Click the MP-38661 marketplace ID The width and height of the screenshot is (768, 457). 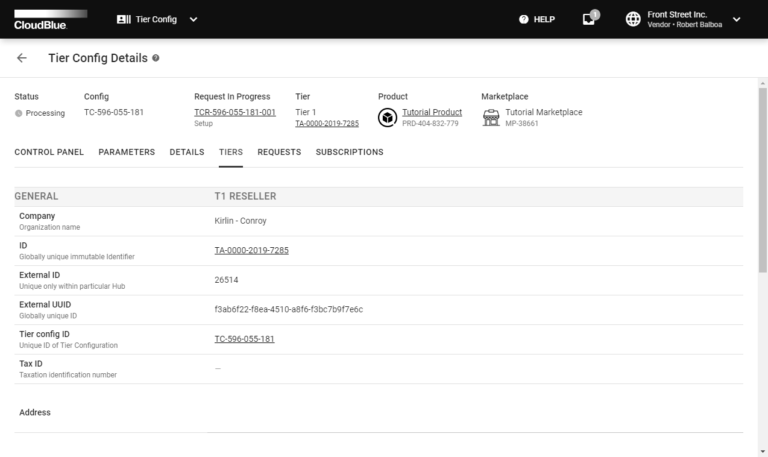click(522, 123)
